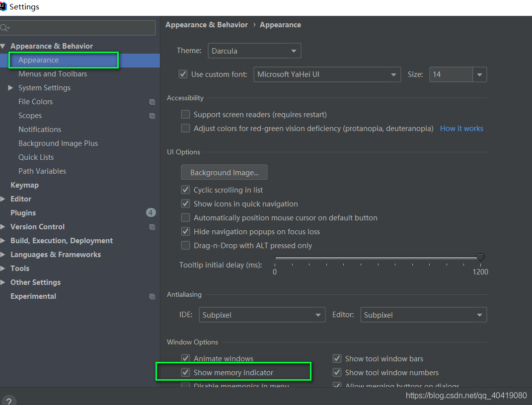The width and height of the screenshot is (532, 405).
Task: Toggle Show tool window numbers
Action: click(x=337, y=372)
